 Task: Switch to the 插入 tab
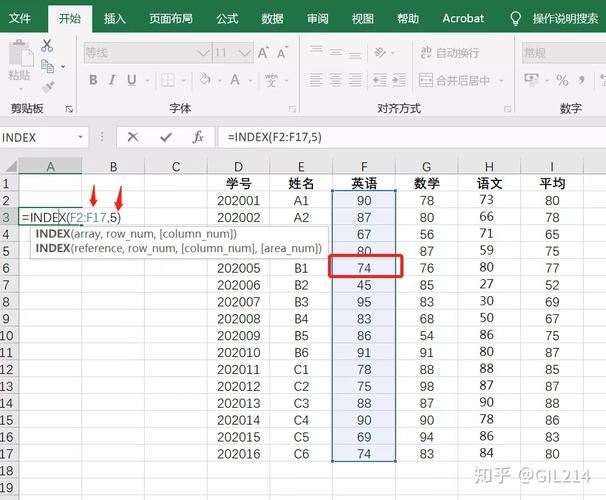tap(114, 18)
